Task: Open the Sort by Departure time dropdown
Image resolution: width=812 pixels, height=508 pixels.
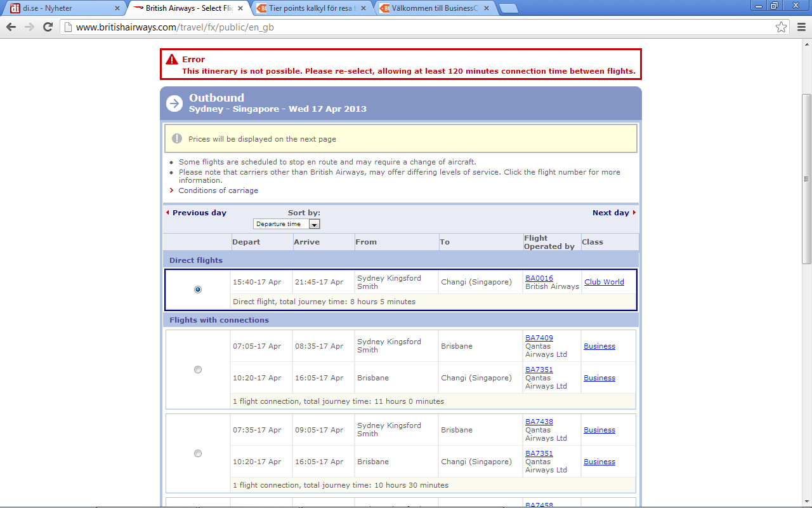Action: click(287, 224)
